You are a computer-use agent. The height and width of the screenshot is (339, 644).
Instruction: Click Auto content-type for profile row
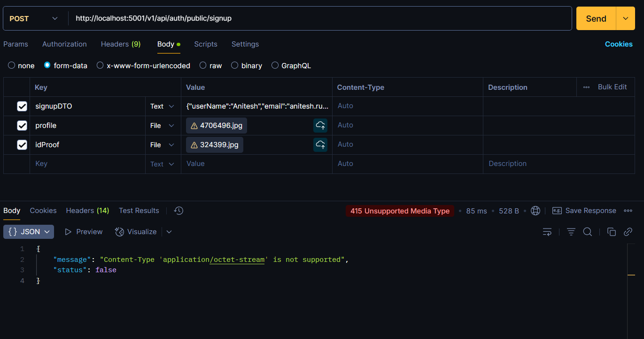tap(345, 125)
